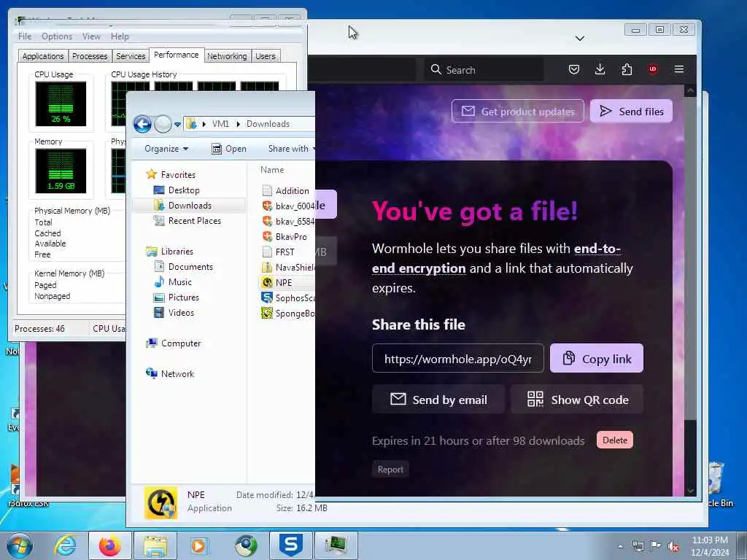The height and width of the screenshot is (560, 747).
Task: Select Recent Places in Favorites
Action: (x=187, y=221)
